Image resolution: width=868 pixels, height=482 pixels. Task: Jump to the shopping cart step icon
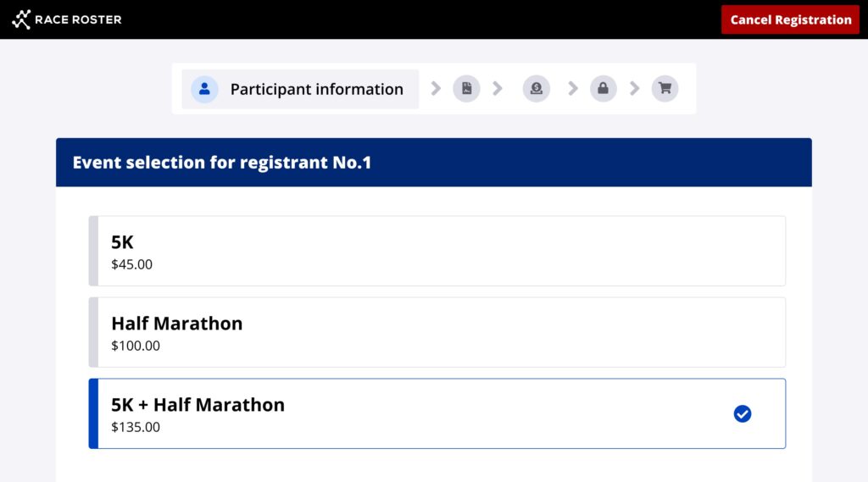click(665, 89)
